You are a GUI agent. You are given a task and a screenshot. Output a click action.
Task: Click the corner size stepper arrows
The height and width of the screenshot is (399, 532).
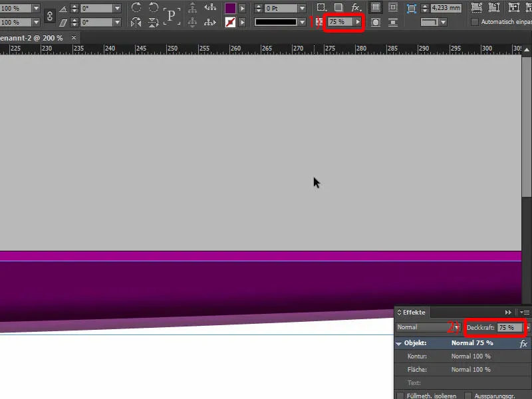point(424,8)
